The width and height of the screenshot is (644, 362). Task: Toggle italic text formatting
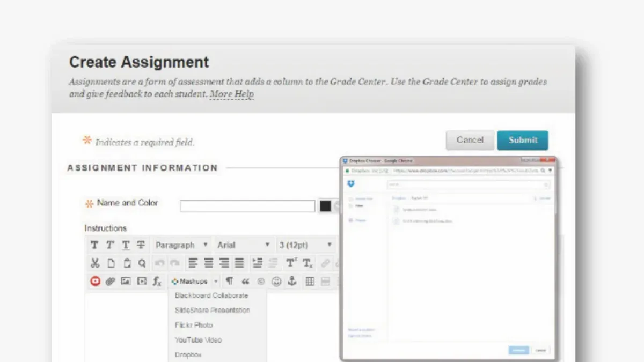[110, 245]
